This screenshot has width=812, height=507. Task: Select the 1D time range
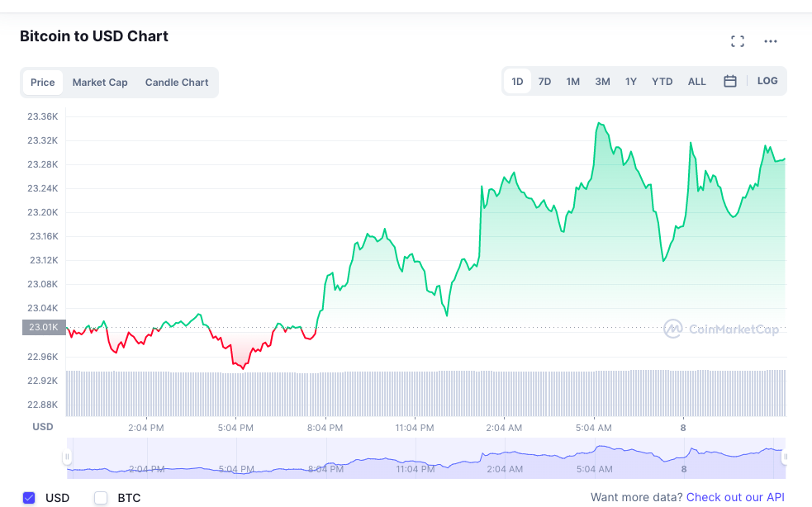(x=517, y=82)
